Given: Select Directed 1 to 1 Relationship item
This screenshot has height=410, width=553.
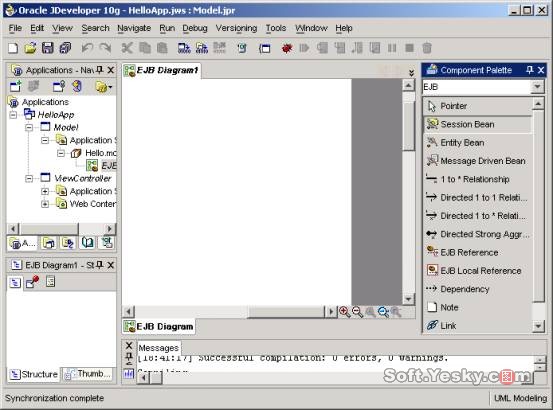Looking at the screenshot, I should tap(478, 197).
